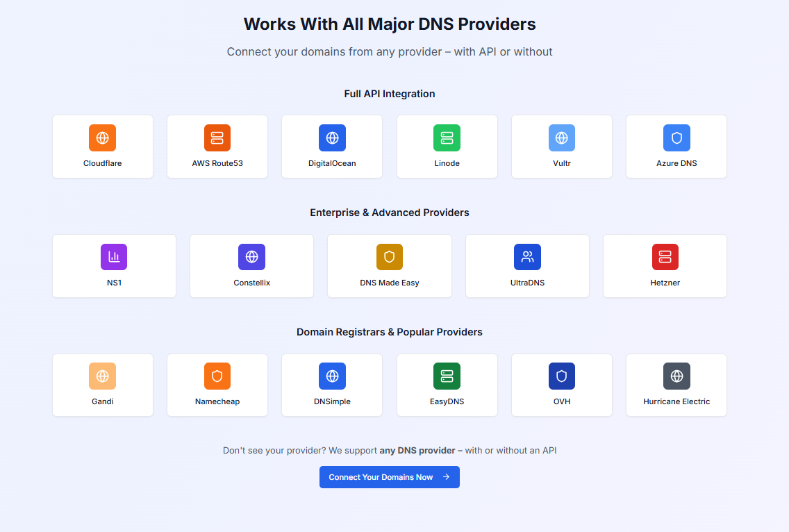Click the red Hetzner server icon
Image resolution: width=789 pixels, height=532 pixels.
click(x=665, y=257)
